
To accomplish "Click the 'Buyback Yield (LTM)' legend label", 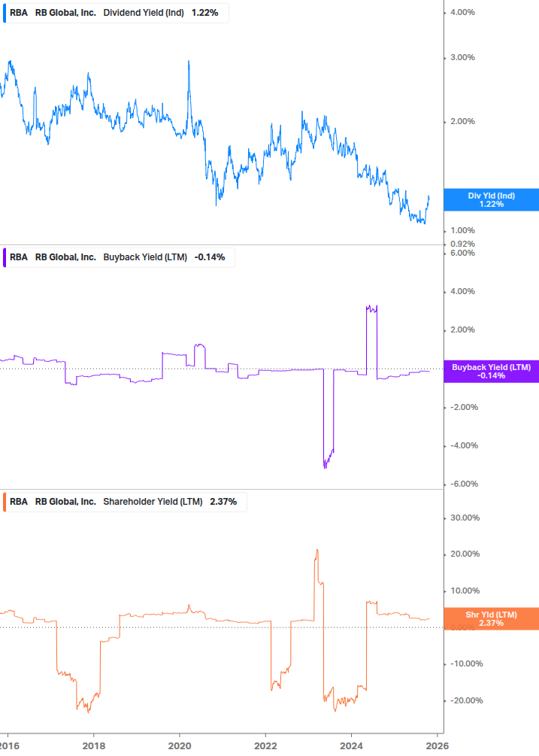I will click(145, 257).
